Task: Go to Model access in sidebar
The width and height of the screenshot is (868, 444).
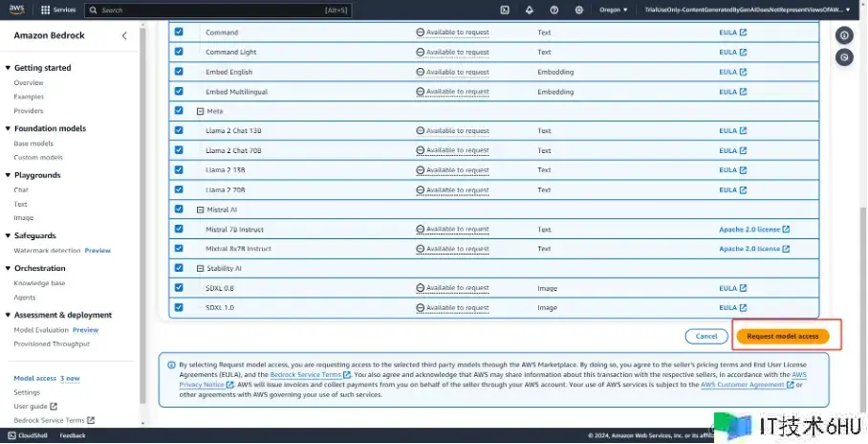Action: coord(34,378)
